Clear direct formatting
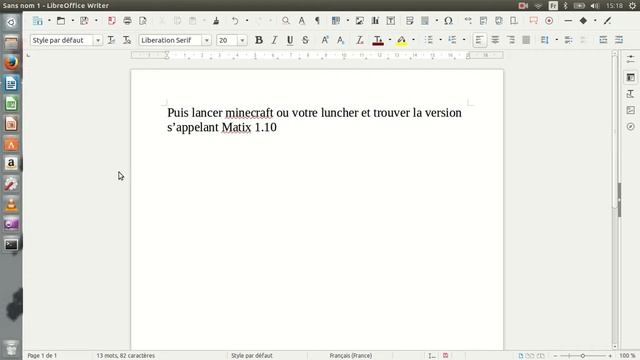 click(x=360, y=40)
